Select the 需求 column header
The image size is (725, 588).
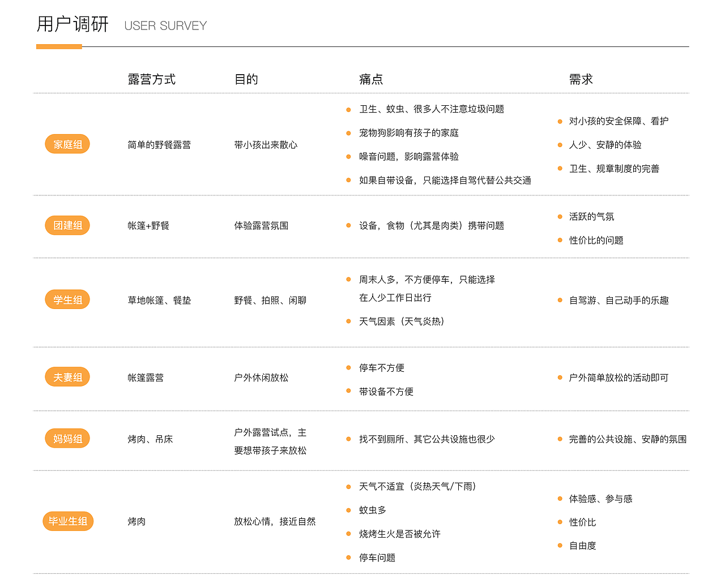pos(581,79)
